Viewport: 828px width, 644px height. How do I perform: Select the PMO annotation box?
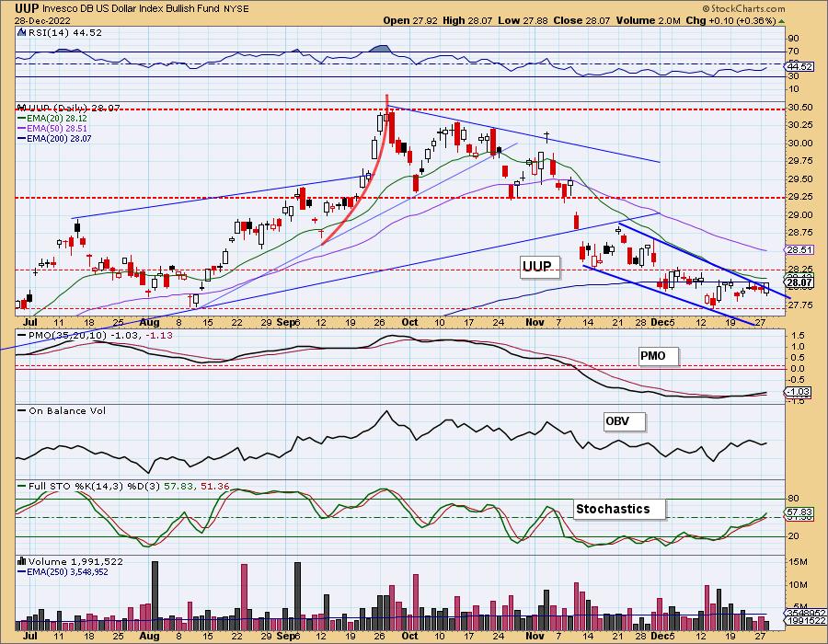[657, 356]
